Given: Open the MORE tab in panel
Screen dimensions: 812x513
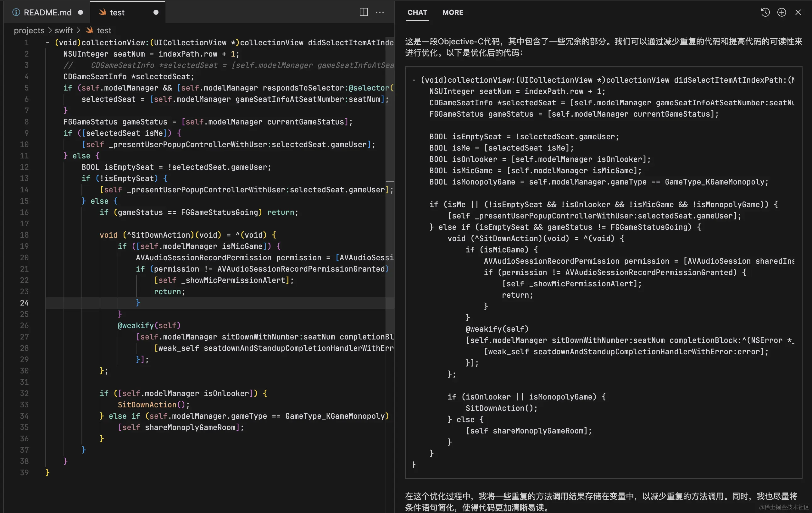Looking at the screenshot, I should 453,13.
